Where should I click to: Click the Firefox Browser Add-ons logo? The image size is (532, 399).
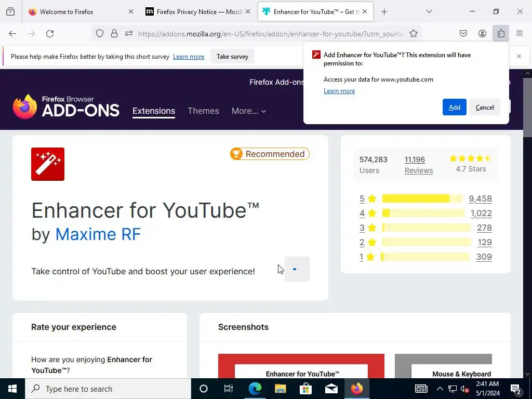click(66, 107)
